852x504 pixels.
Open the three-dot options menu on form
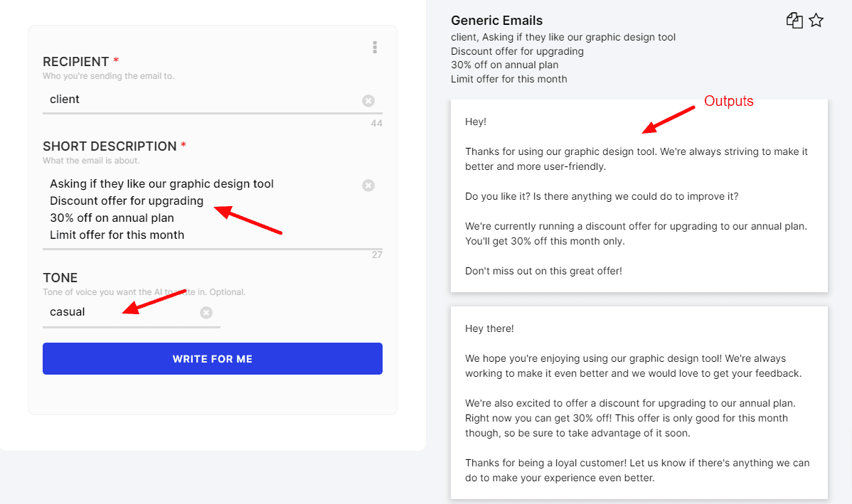point(375,48)
